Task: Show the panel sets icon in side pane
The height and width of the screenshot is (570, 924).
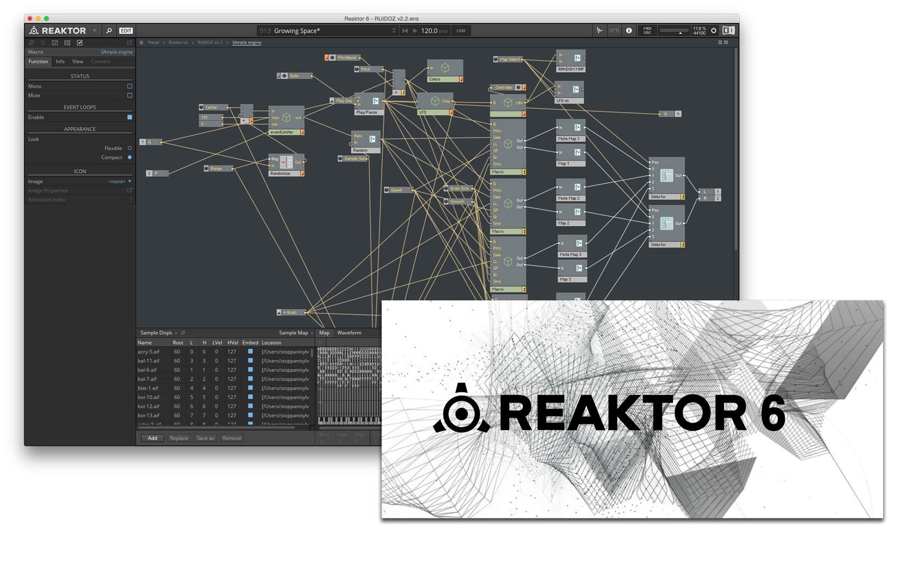Action: [x=55, y=42]
